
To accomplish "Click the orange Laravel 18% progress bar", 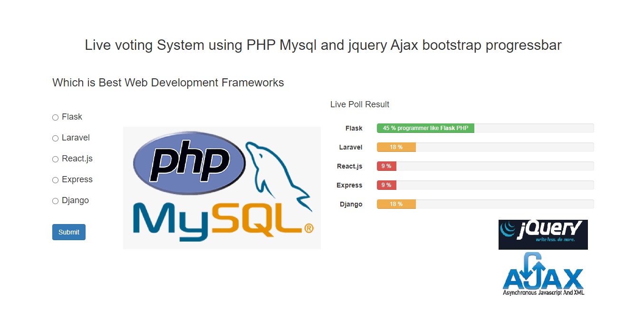I will pos(396,147).
